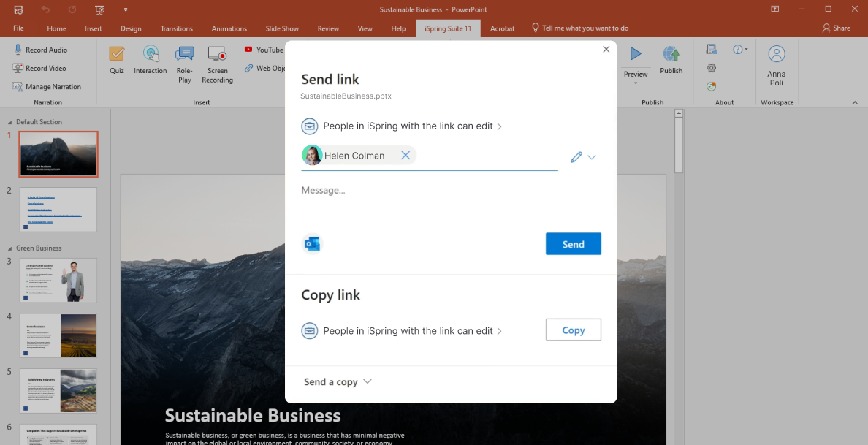The width and height of the screenshot is (868, 445).
Task: Remove Helen Colman from recipients
Action: click(406, 155)
